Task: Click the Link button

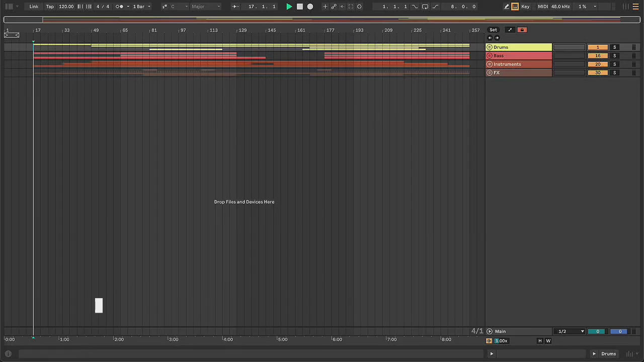Action: [x=34, y=7]
